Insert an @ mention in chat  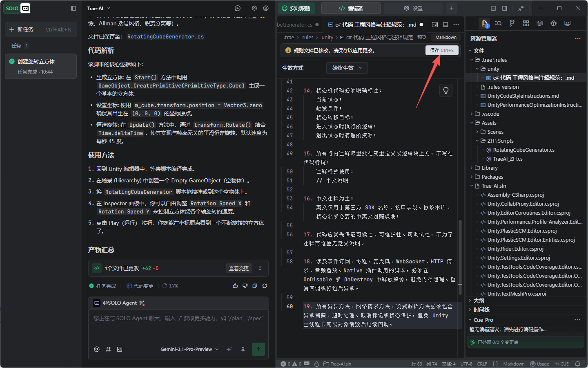(x=97, y=349)
